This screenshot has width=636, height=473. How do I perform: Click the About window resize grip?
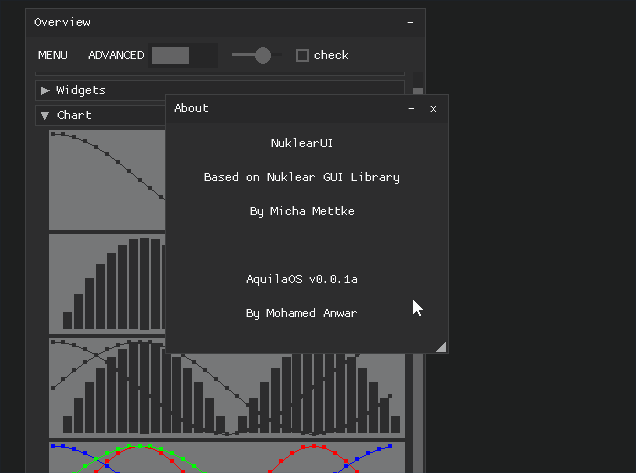(x=441, y=347)
